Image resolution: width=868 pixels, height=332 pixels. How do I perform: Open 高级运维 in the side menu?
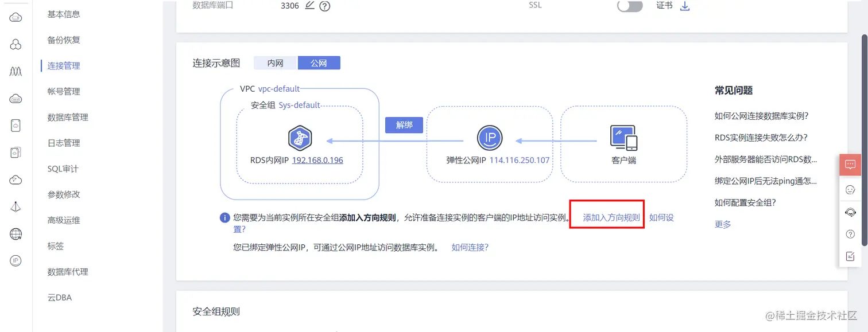[x=64, y=220]
